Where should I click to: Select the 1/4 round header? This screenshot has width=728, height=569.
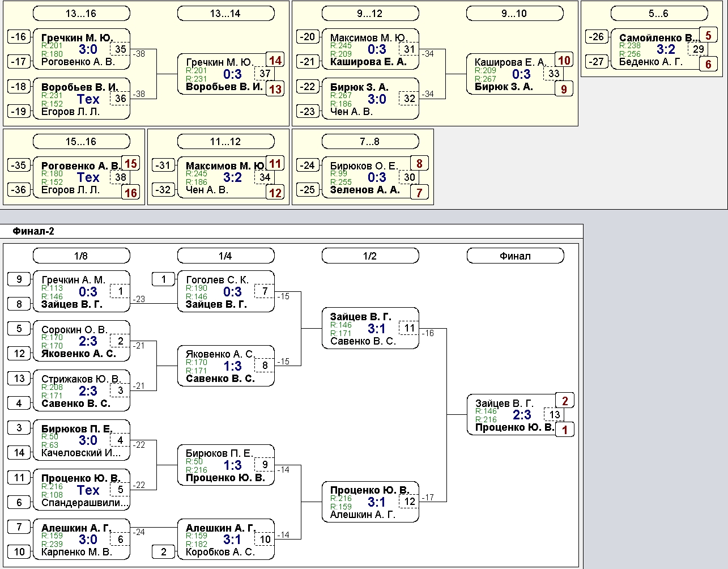pos(225,256)
